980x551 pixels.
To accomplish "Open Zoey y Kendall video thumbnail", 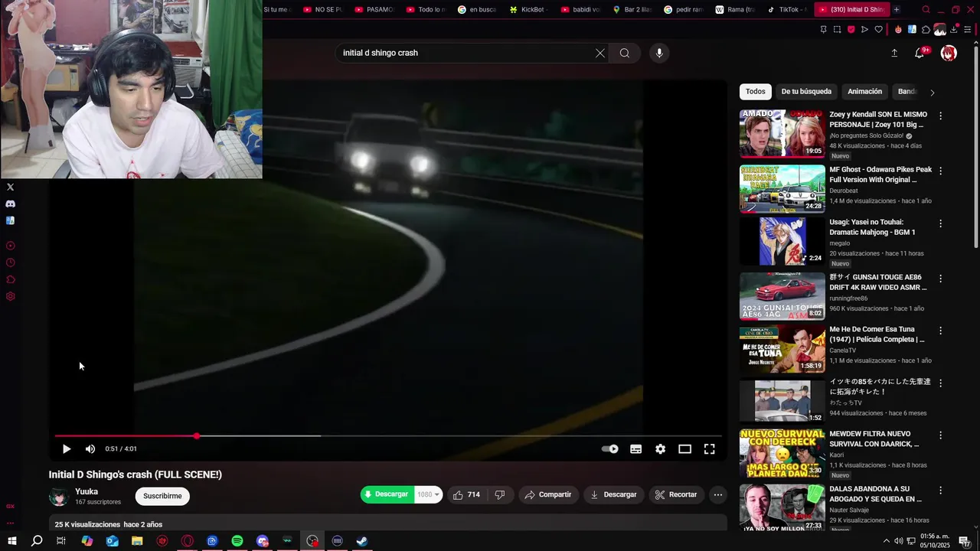I will click(782, 134).
